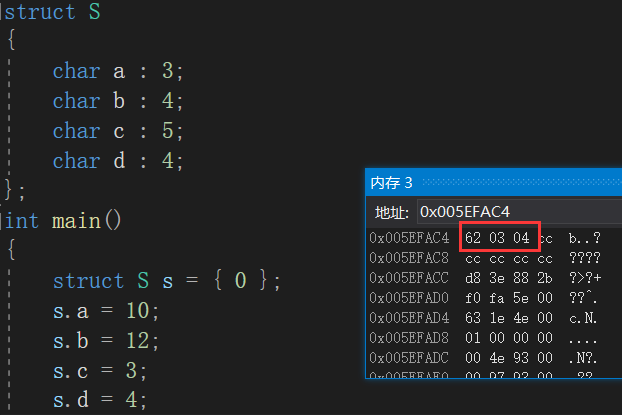Click byte value f0 in memory
Screen dimensions: 622x415
point(473,298)
